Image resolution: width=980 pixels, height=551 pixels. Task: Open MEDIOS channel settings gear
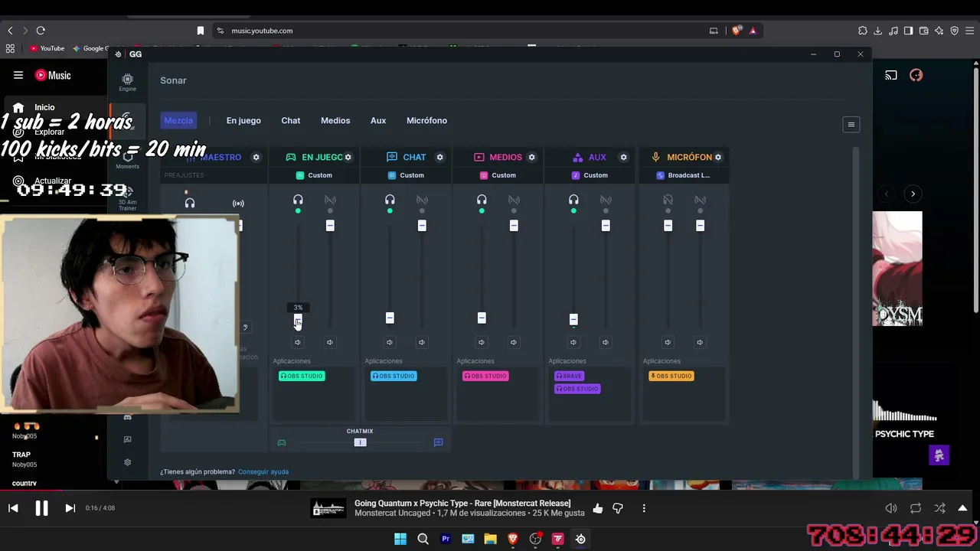click(531, 157)
